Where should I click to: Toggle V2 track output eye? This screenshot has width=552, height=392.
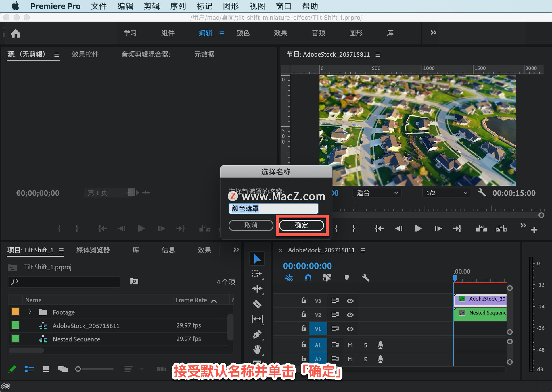[350, 315]
